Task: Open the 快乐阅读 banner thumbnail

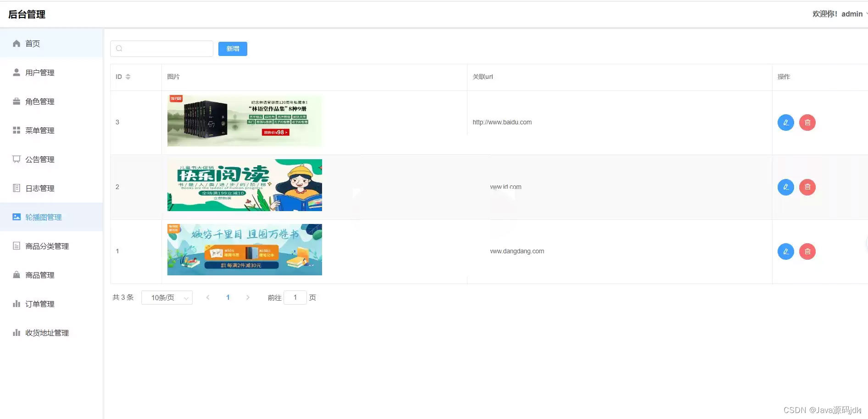Action: (245, 185)
